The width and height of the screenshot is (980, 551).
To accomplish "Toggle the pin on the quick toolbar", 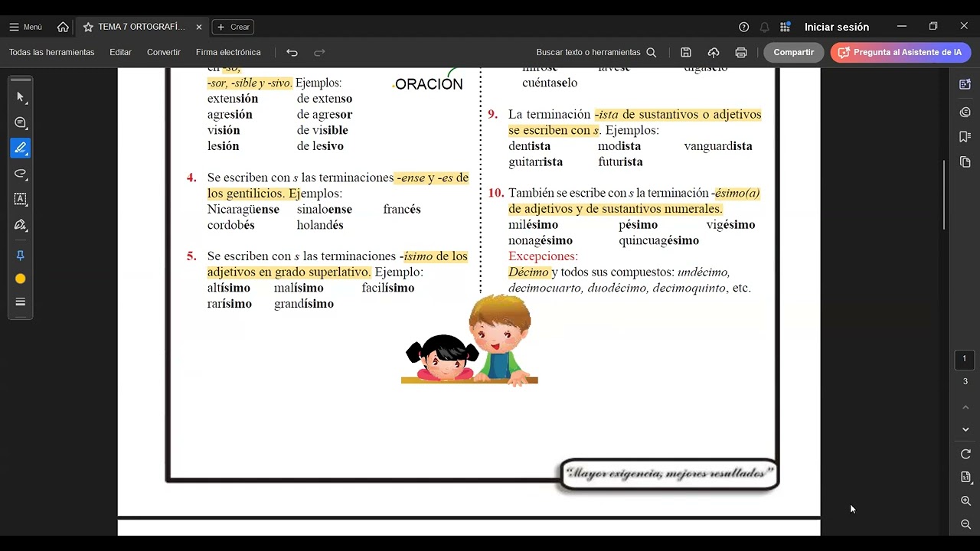I will click(21, 256).
